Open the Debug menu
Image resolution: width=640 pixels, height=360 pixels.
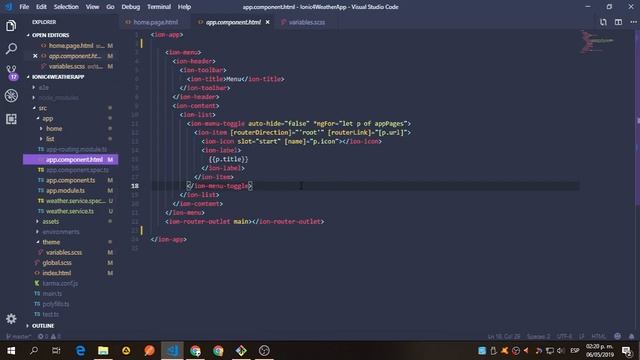131,7
